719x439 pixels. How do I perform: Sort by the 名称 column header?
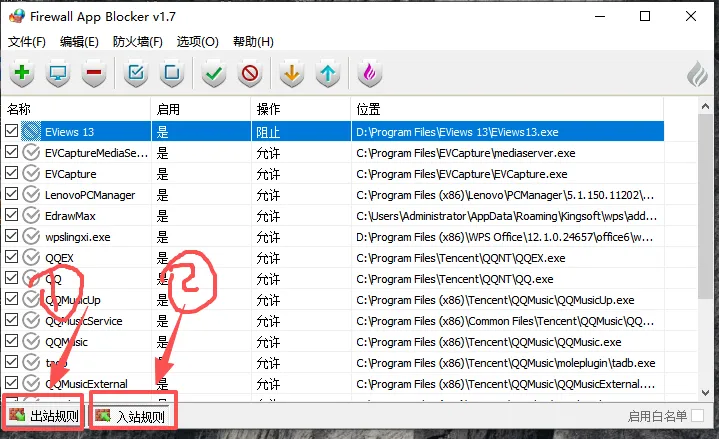[x=77, y=109]
